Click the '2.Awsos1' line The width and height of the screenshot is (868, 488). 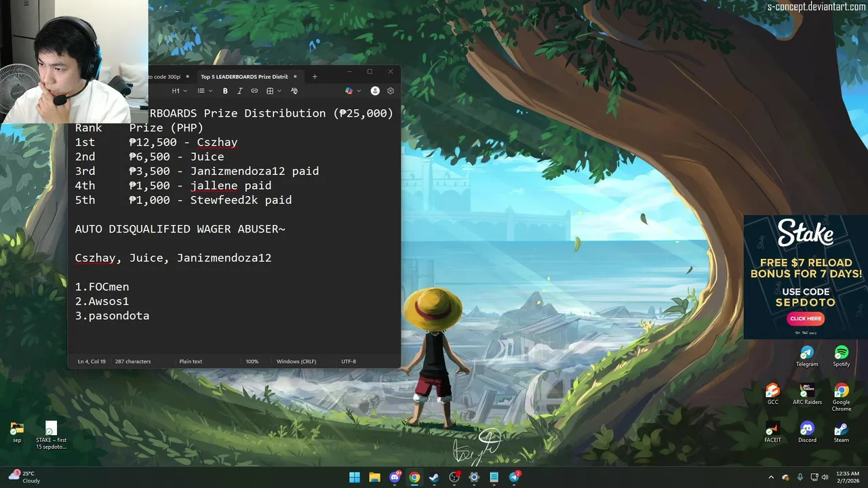(102, 301)
